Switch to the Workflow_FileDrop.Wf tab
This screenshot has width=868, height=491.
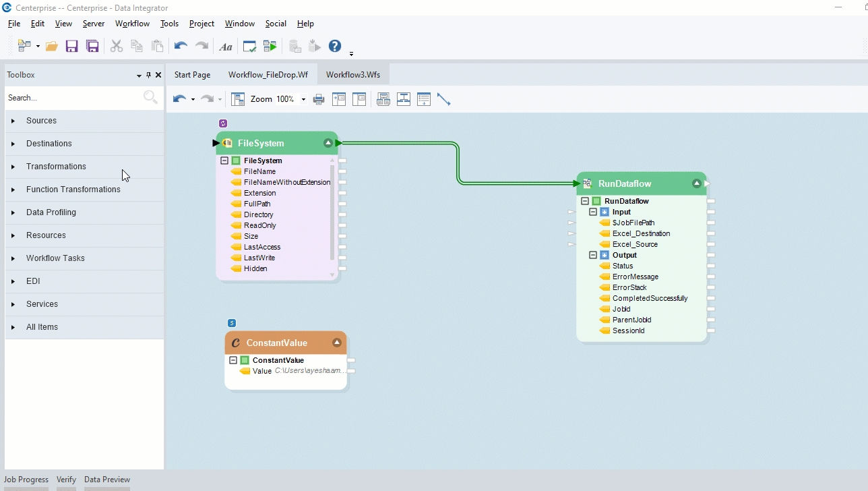click(x=268, y=75)
